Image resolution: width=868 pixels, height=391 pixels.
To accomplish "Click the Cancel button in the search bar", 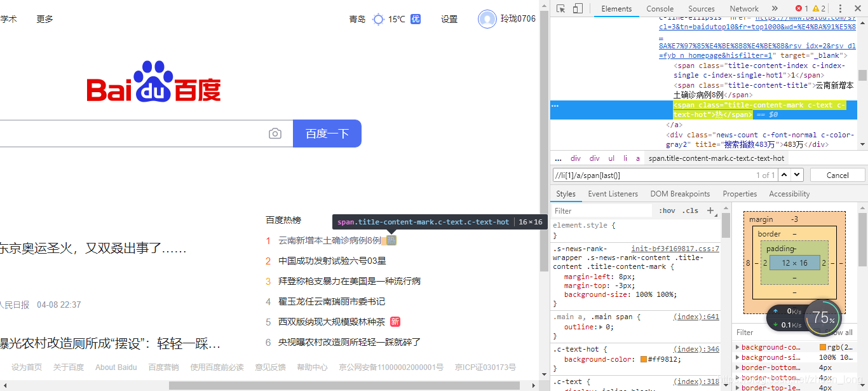I will 837,174.
